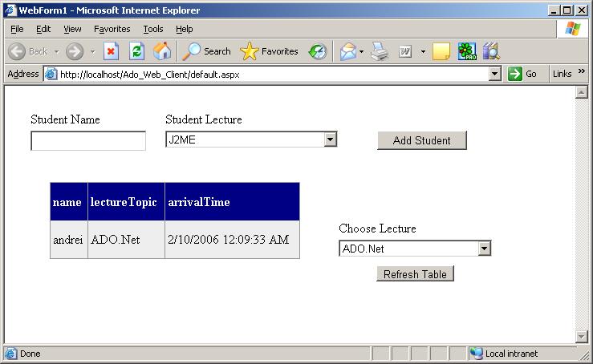The height and width of the screenshot is (364, 593).
Task: Open the Favorites menu
Action: [112, 29]
